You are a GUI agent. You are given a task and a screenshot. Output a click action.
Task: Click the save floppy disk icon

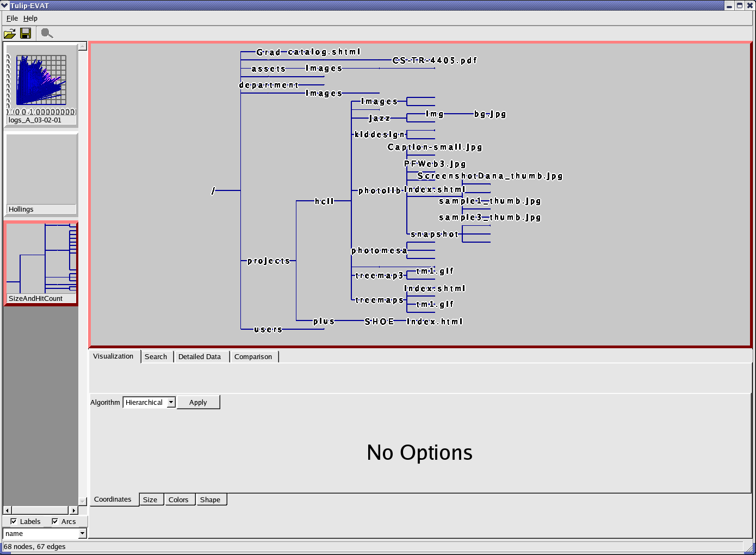[26, 34]
